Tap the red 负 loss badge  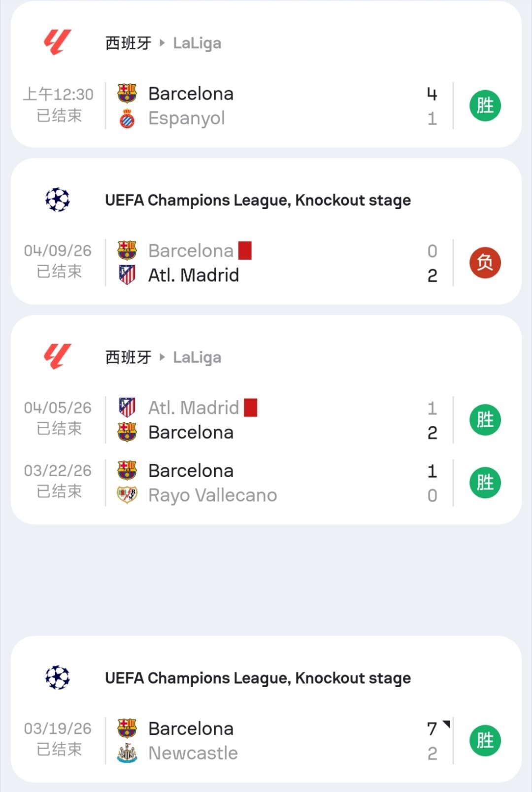(x=485, y=263)
